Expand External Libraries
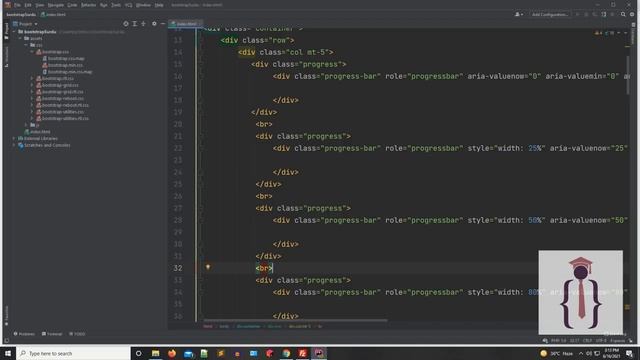 14,138
